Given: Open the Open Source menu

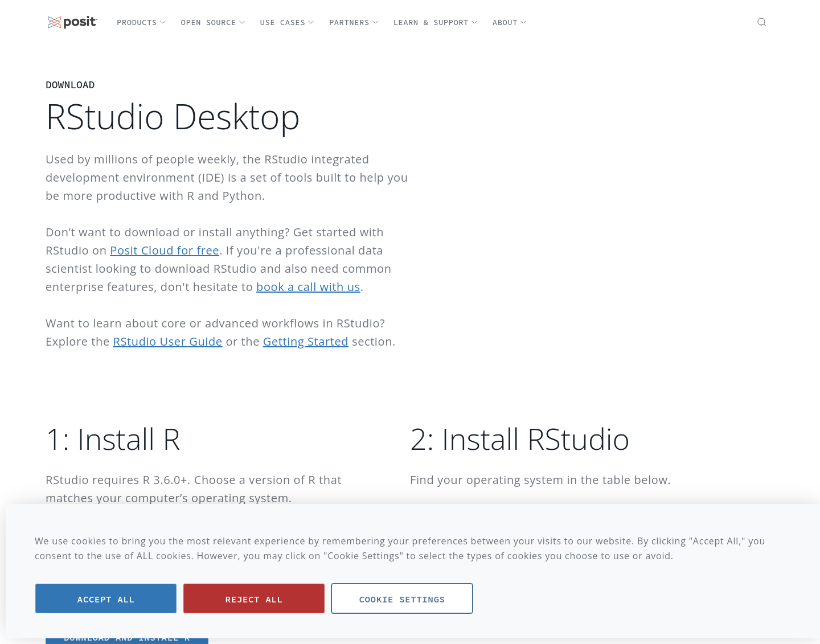Looking at the screenshot, I should [213, 23].
